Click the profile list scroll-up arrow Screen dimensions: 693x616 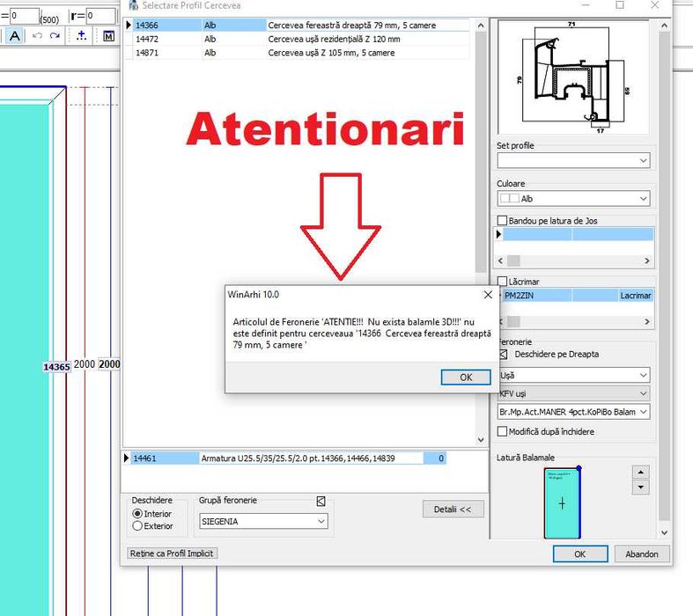click(x=481, y=26)
